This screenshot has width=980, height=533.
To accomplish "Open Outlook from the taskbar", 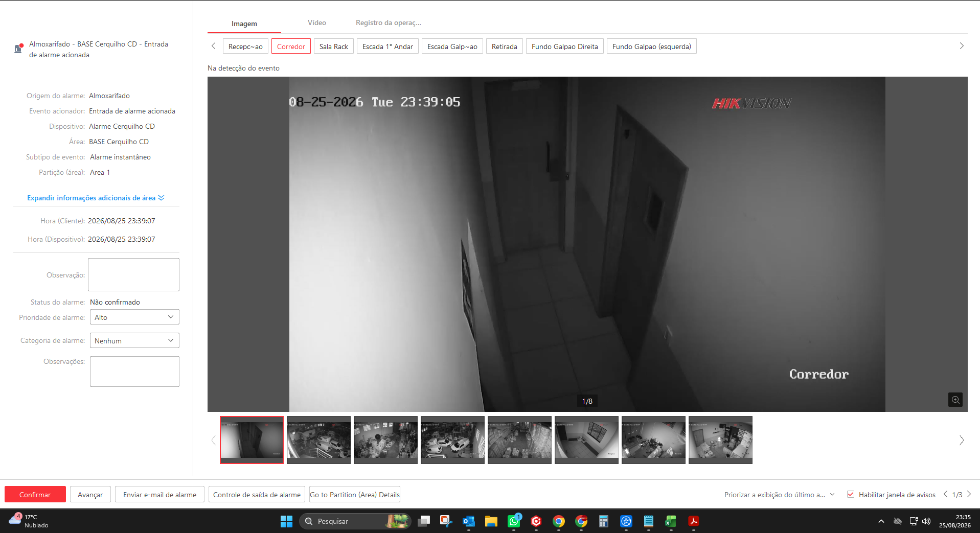I will pyautogui.click(x=469, y=521).
